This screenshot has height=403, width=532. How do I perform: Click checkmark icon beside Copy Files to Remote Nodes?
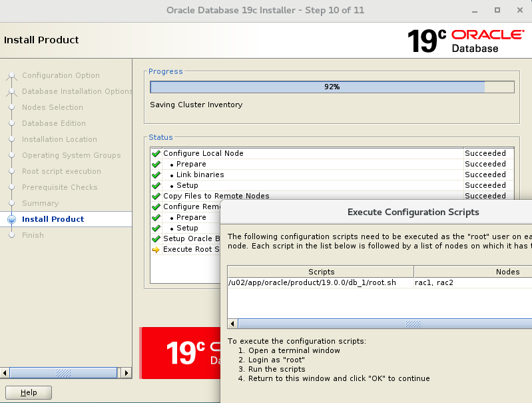coord(156,196)
